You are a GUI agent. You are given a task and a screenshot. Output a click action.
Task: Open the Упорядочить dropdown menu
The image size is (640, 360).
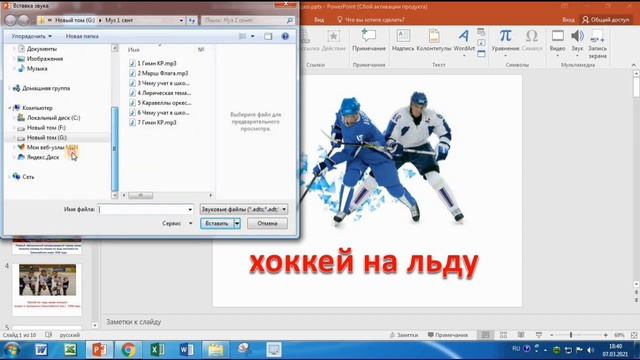31,36
